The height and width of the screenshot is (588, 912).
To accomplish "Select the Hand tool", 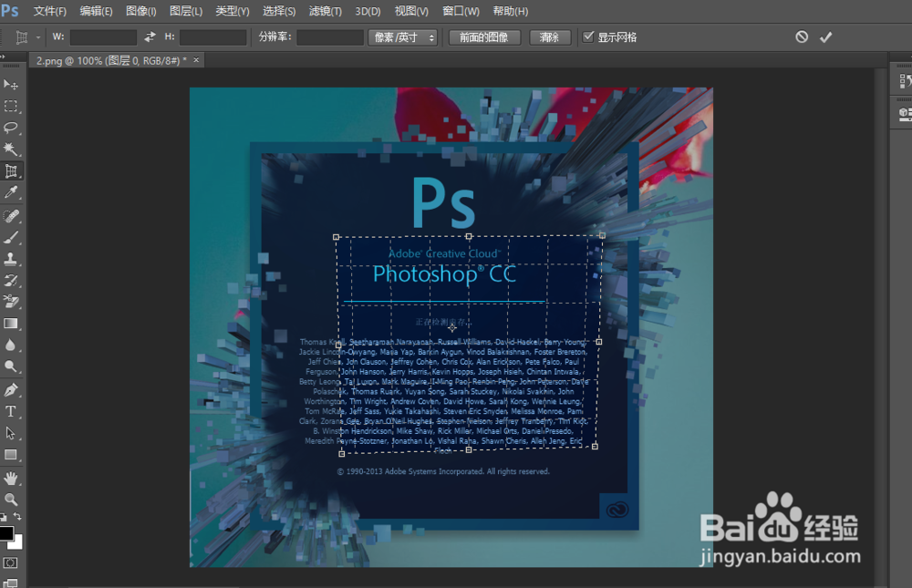I will click(x=10, y=478).
